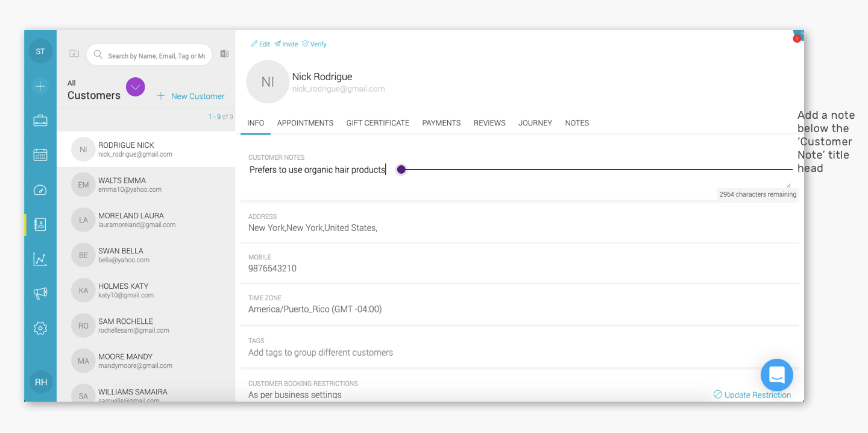The image size is (868, 433).
Task: Click the import folder icon beside search
Action: [x=74, y=54]
